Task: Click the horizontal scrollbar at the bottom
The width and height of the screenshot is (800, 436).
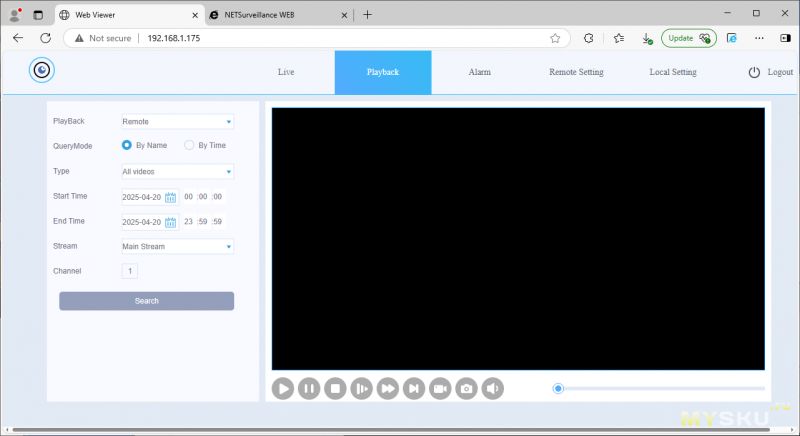Action: pos(391,430)
